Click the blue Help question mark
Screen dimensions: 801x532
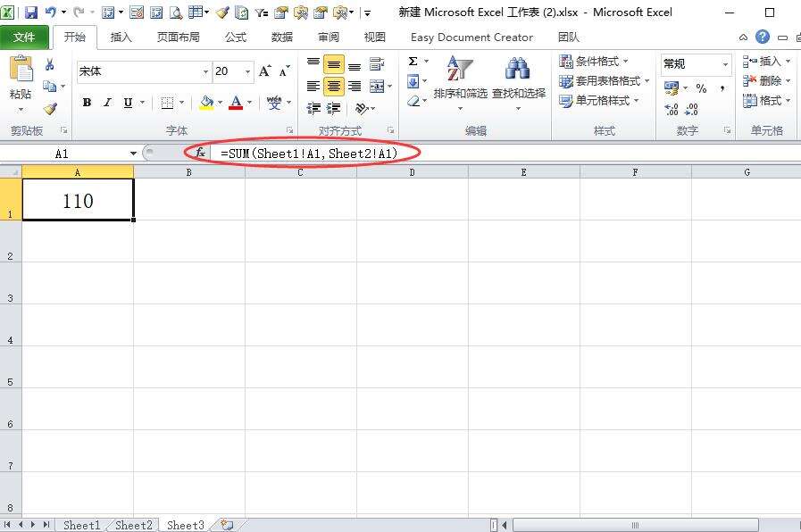(763, 37)
